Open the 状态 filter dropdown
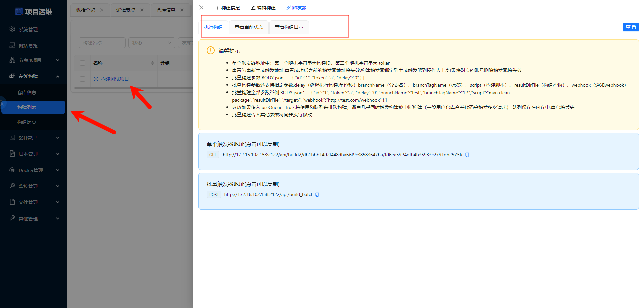The width and height of the screenshot is (644, 308). point(152,43)
